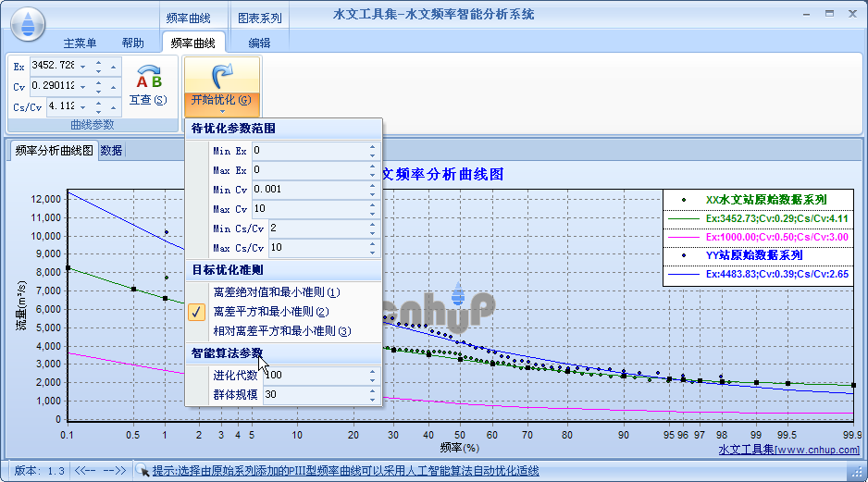Click the magnifier icon in status bar
The height and width of the screenshot is (482, 868).
coord(143,470)
